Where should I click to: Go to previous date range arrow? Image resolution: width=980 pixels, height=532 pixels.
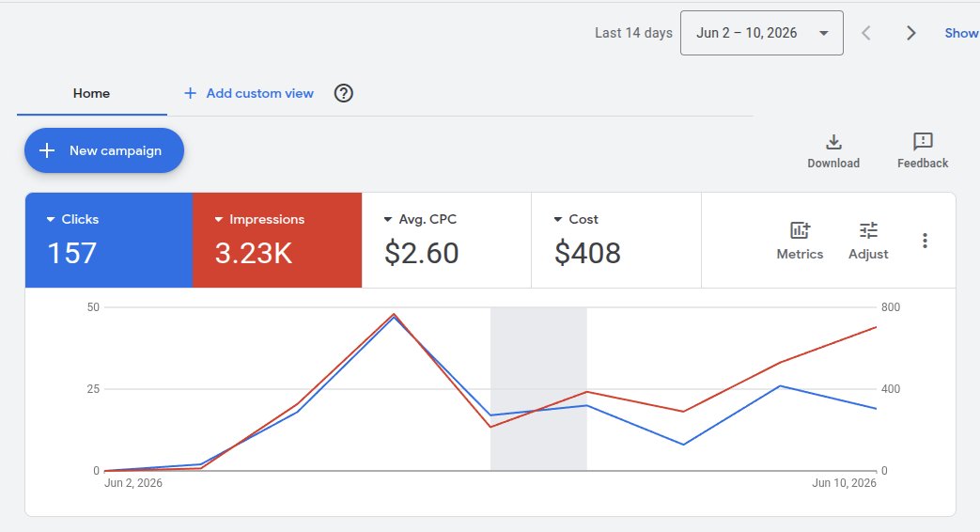point(866,33)
